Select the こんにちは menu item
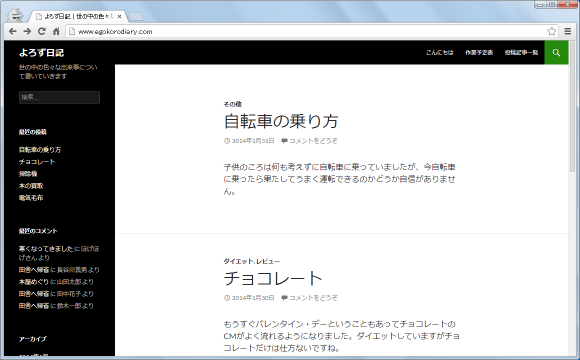 pos(439,53)
